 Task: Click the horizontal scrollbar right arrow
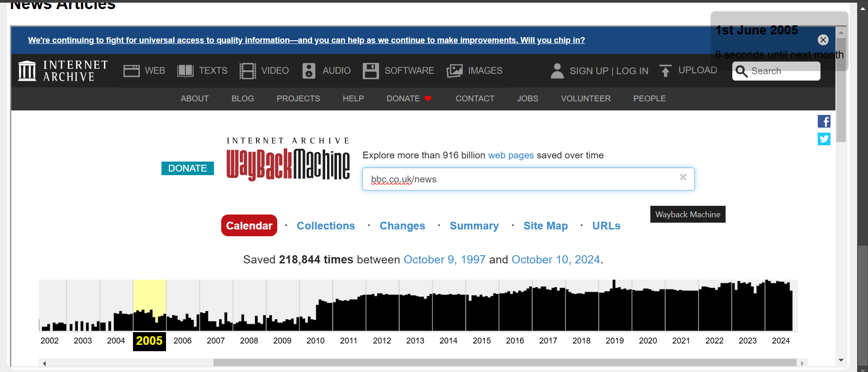tap(802, 363)
